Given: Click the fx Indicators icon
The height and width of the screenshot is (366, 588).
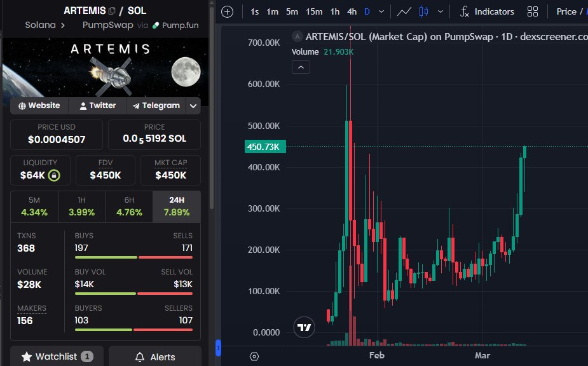Looking at the screenshot, I should (x=482, y=11).
